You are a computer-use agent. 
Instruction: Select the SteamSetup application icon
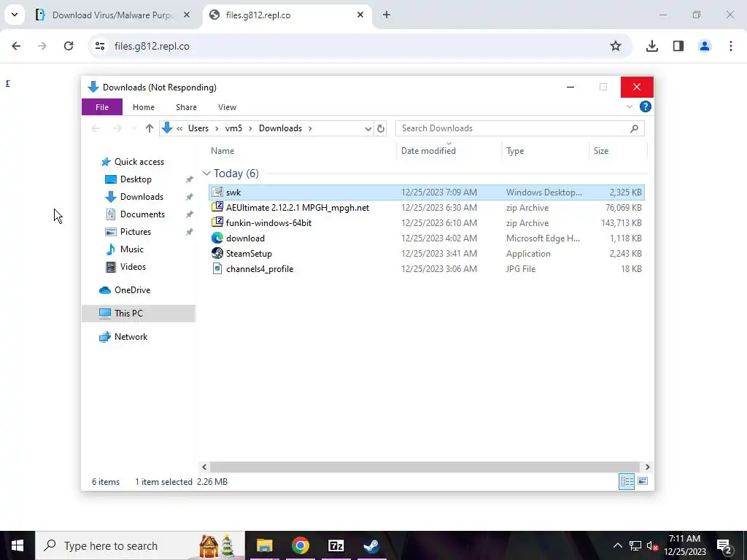click(x=217, y=253)
